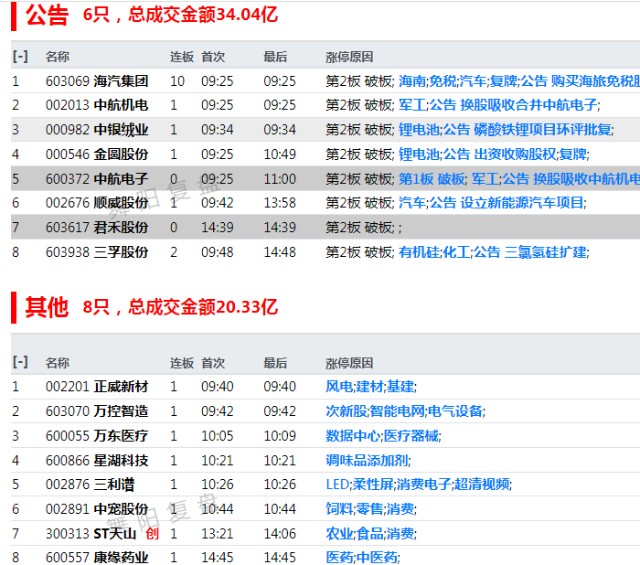Click ST天山 首次 time 13:21

coord(217,533)
